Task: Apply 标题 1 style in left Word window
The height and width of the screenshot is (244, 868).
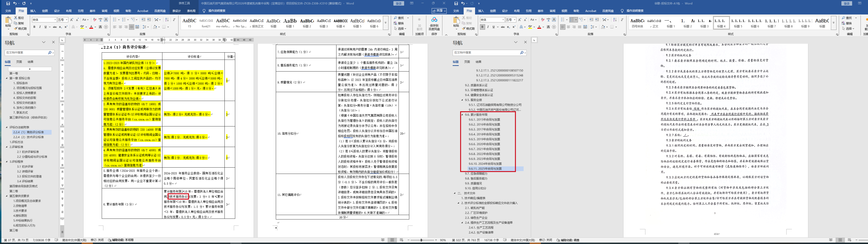Action: coord(290,23)
